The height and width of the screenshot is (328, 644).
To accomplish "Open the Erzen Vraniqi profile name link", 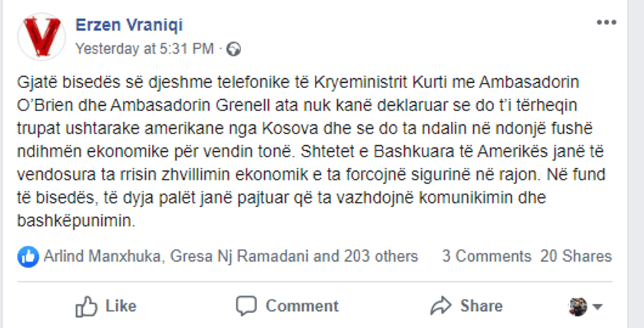I will click(129, 26).
